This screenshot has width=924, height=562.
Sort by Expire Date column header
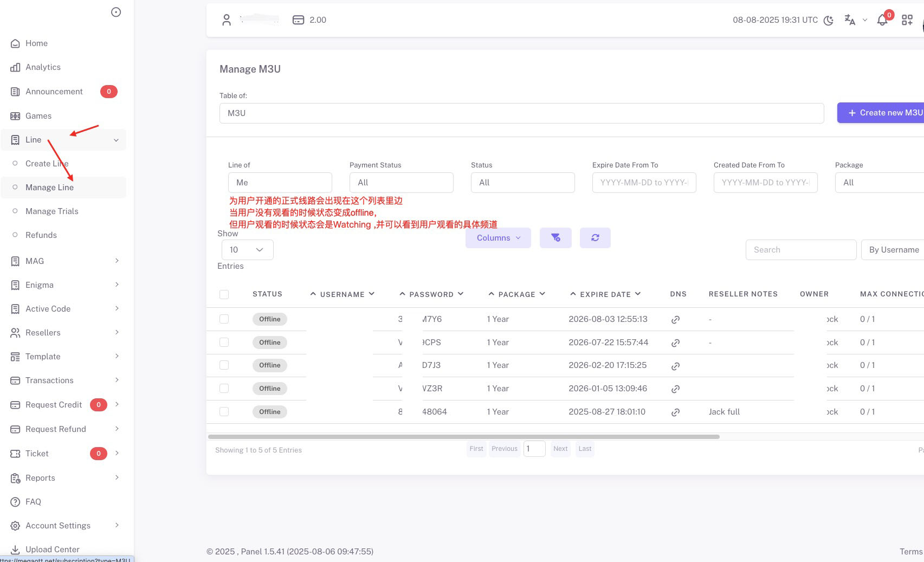[605, 294]
